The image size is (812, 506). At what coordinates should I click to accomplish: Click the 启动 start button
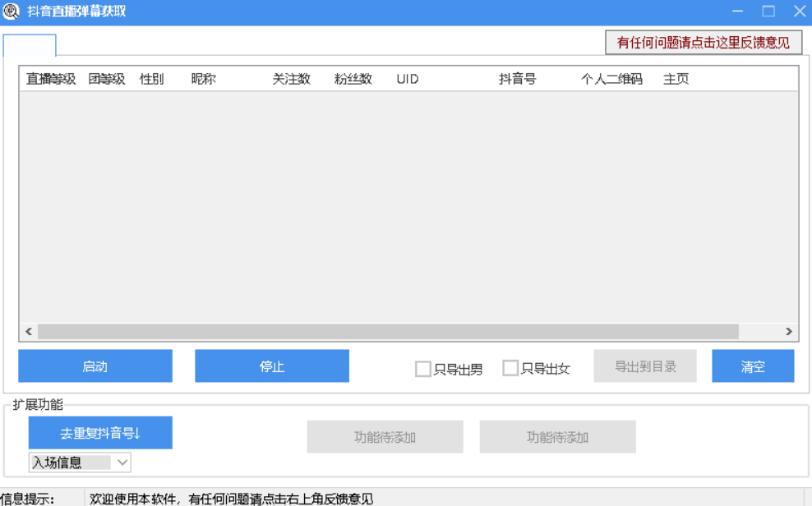click(x=95, y=366)
